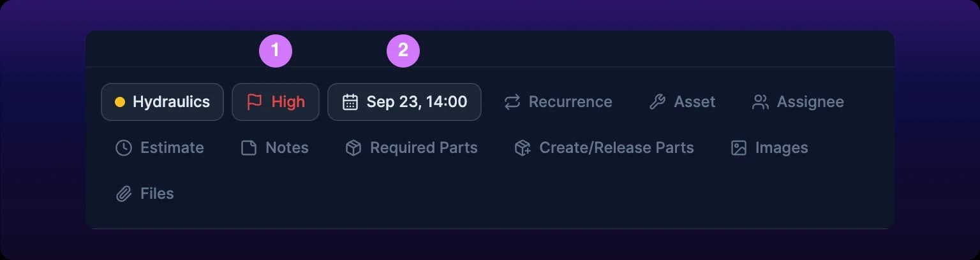Image resolution: width=980 pixels, height=260 pixels.
Task: Click the Required Parts box icon
Action: tap(353, 148)
